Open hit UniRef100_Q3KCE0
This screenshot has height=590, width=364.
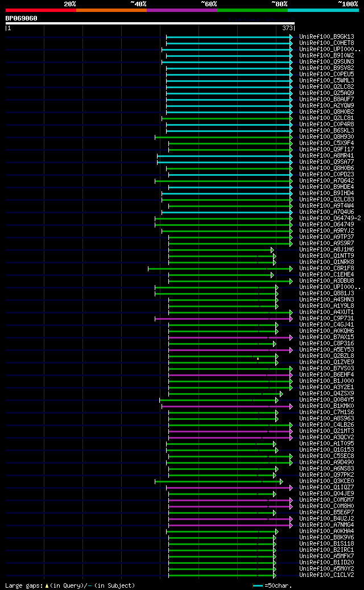[327, 481]
